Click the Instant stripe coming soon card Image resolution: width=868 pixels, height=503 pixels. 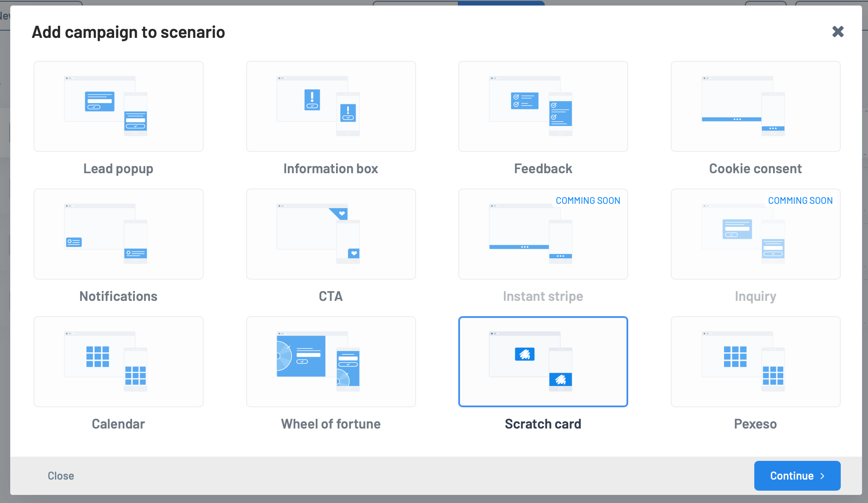[x=543, y=234]
